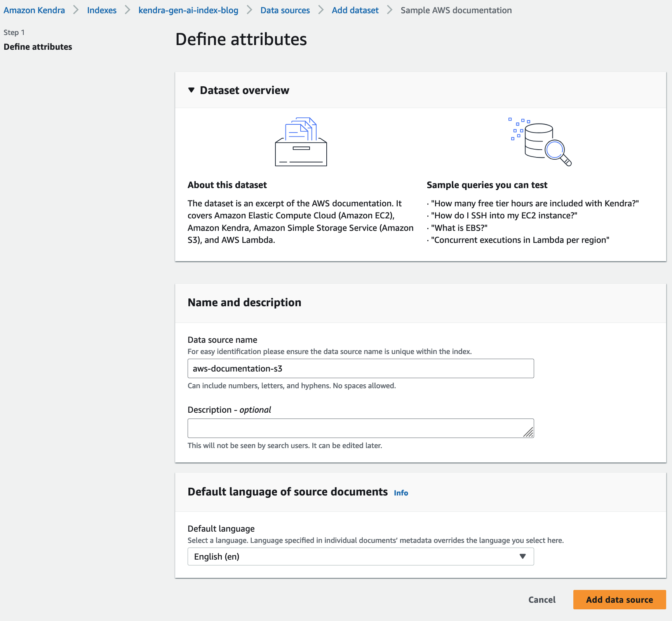672x621 pixels.
Task: Click the Name and description heading
Action: click(x=244, y=302)
